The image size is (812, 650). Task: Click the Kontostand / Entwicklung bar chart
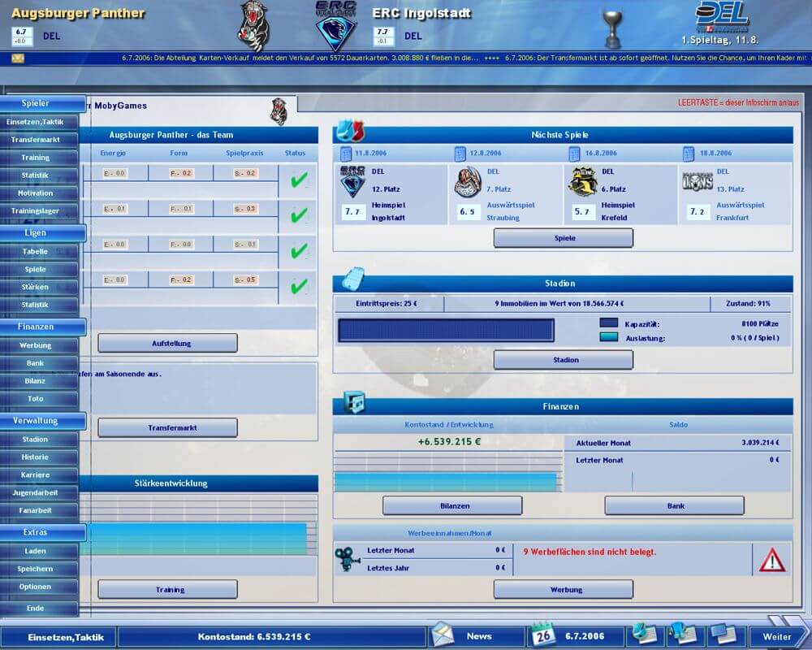pyautogui.click(x=448, y=472)
